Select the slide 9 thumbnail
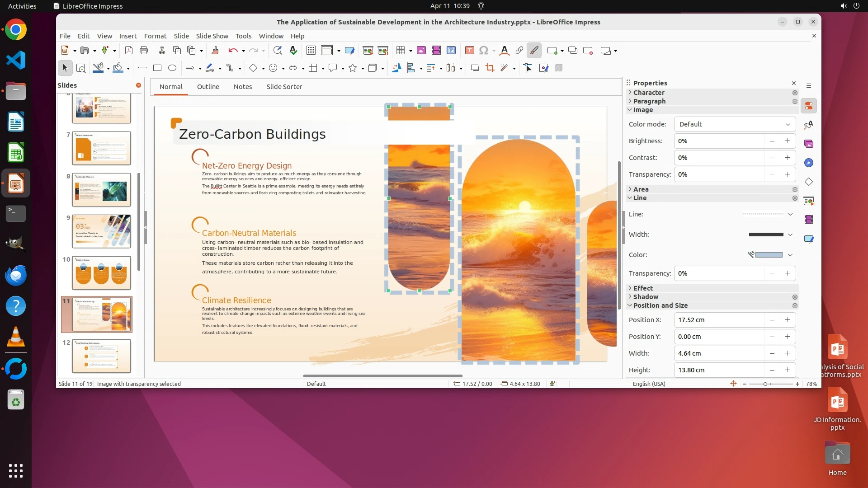This screenshot has width=868, height=488. [x=101, y=231]
